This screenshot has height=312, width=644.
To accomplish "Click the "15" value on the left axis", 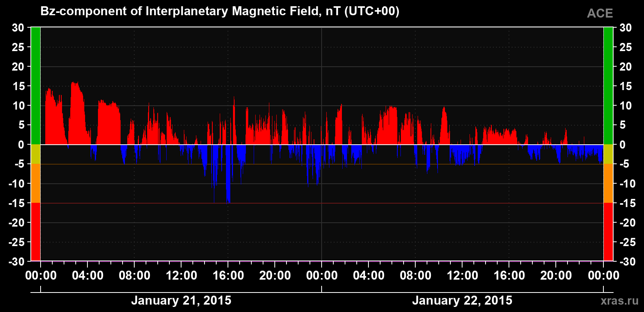I will 18,86.
